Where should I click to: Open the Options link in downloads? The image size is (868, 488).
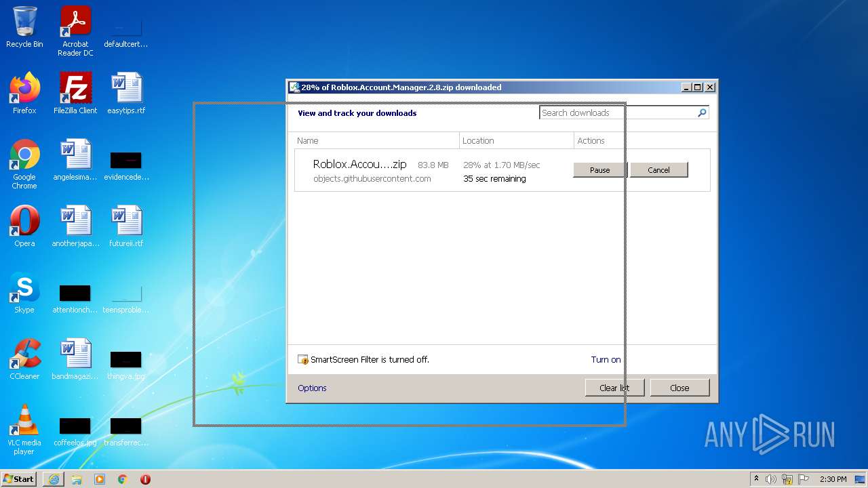tap(312, 388)
